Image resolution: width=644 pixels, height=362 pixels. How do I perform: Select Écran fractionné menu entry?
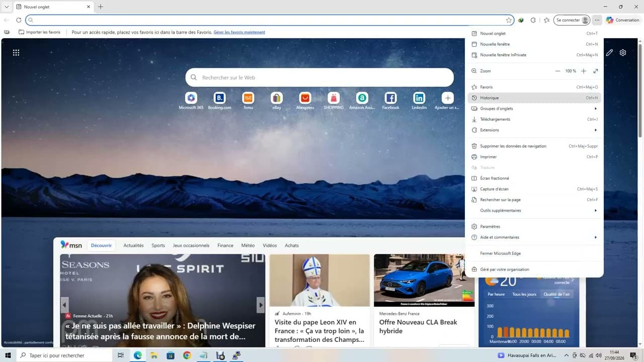coord(534,178)
